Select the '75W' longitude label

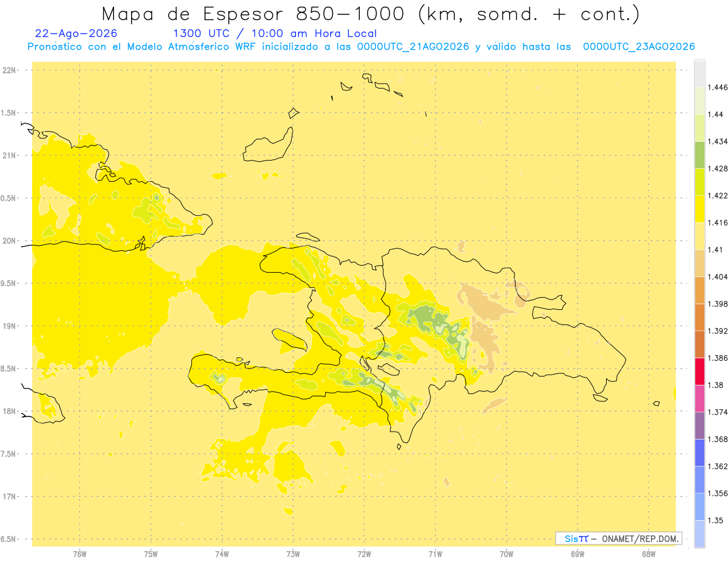pos(151,554)
